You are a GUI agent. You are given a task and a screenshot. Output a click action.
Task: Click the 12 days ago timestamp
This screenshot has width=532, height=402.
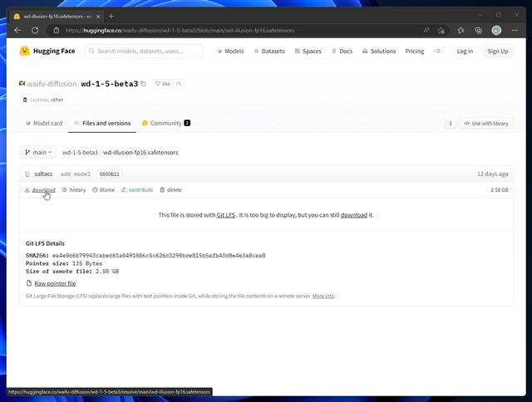[493, 174]
